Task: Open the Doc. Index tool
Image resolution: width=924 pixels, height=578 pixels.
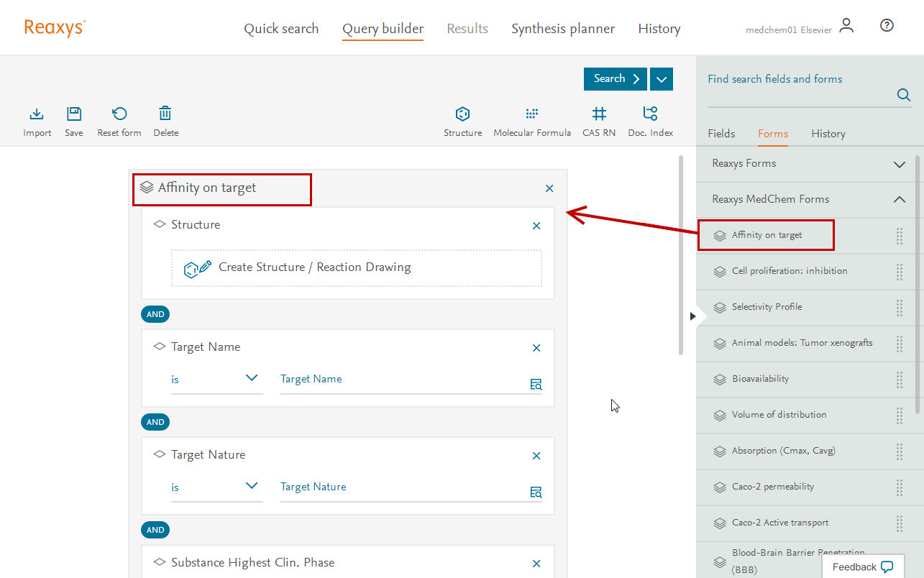Action: (650, 114)
